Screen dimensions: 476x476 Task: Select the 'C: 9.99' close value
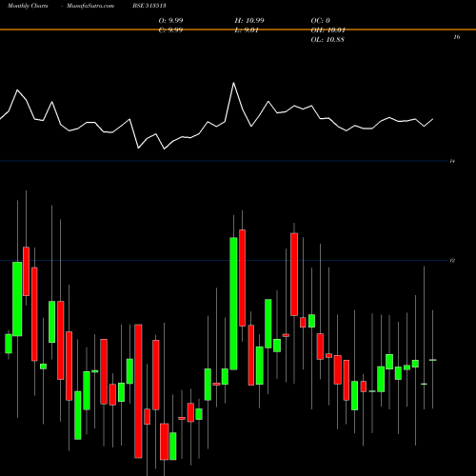tap(170, 30)
